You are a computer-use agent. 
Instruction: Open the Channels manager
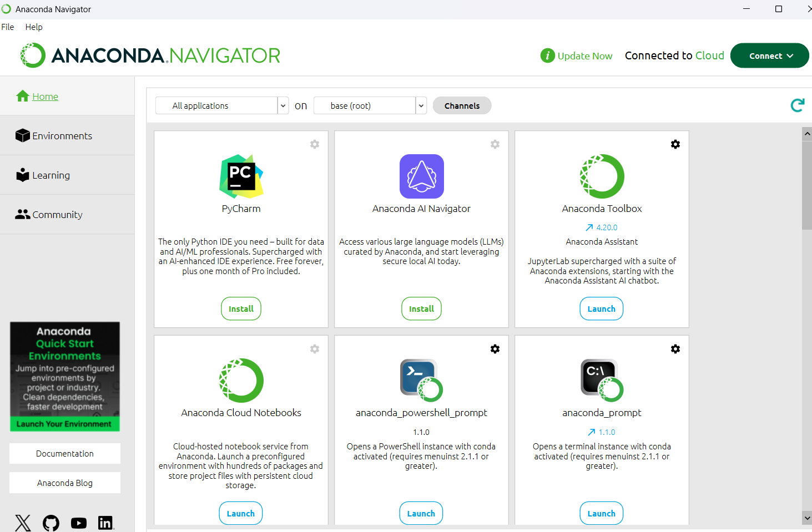click(x=462, y=105)
